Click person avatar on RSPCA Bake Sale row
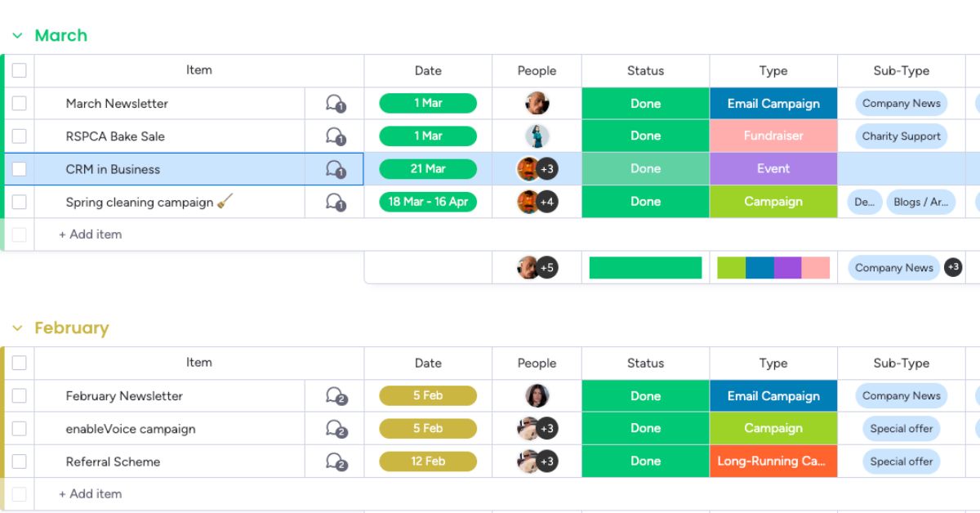980x513 pixels. pyautogui.click(x=537, y=136)
